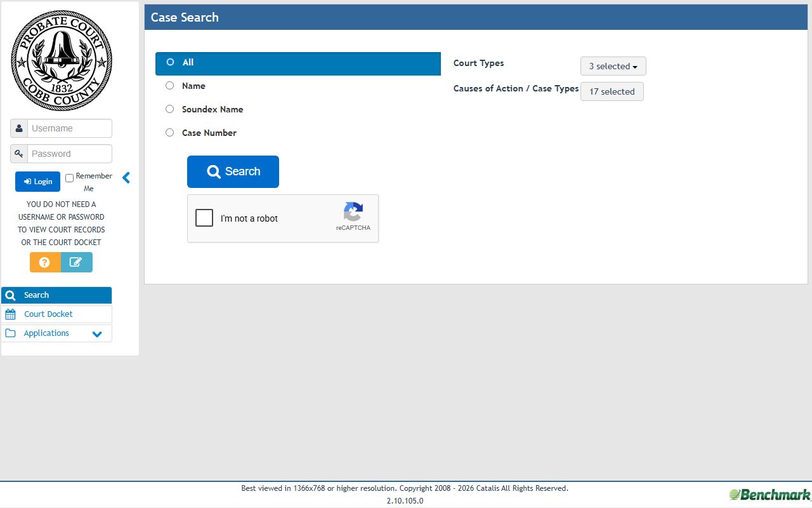Click the calendar icon next to Court Docket
This screenshot has height=508, width=812.
click(x=10, y=314)
